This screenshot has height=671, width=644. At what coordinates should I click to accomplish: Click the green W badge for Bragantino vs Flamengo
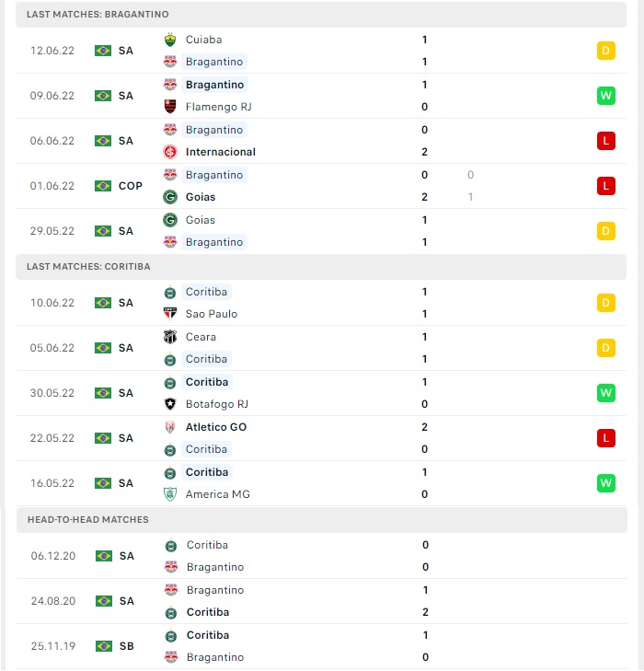tap(606, 96)
